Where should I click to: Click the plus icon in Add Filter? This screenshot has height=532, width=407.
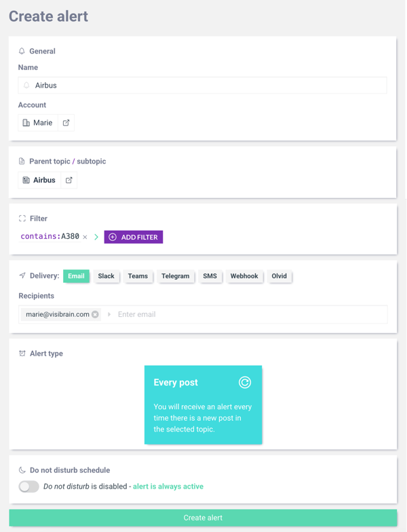(113, 237)
